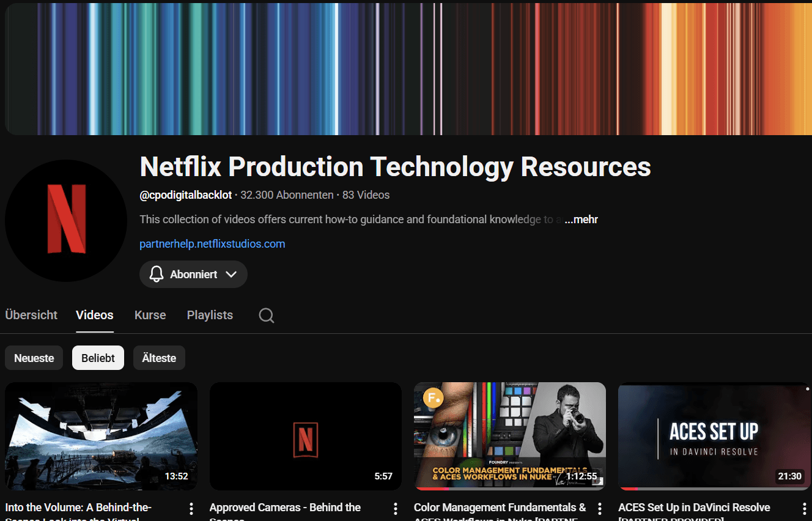812x521 pixels.
Task: Open options menu for Into the Volume video
Action: pyautogui.click(x=191, y=509)
